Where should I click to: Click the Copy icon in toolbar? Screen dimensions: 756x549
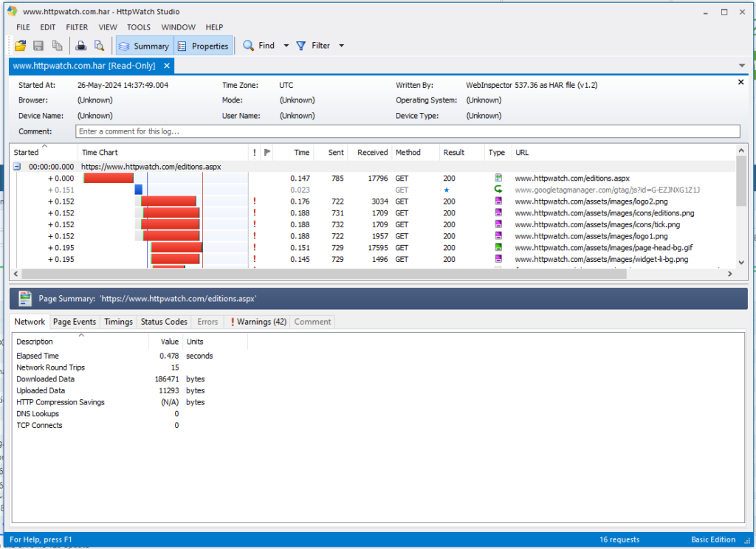point(58,46)
